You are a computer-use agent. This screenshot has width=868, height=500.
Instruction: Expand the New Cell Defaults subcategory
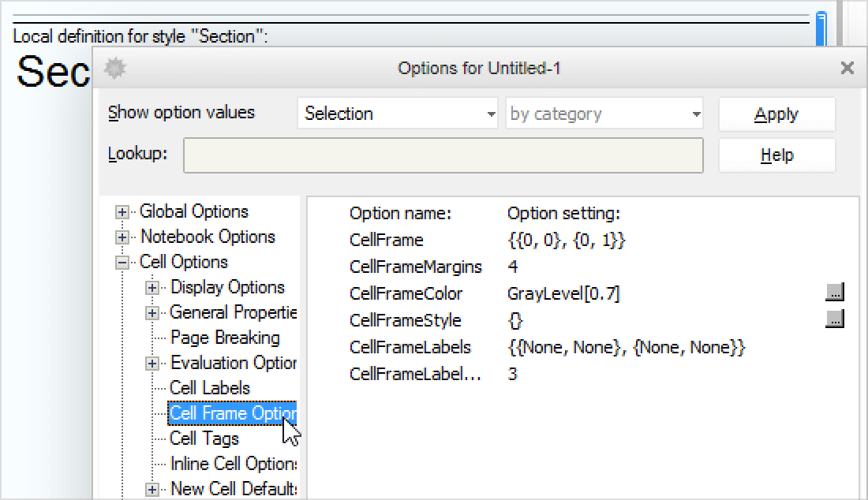153,490
